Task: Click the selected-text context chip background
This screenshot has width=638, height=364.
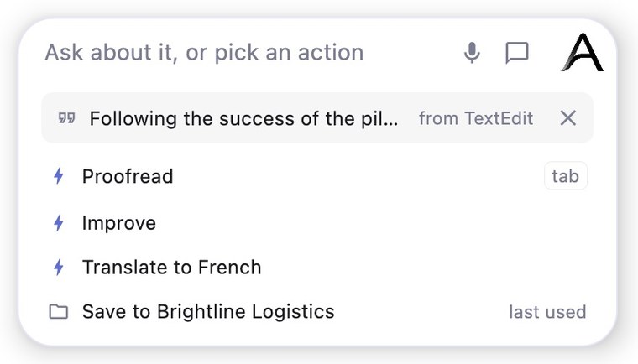Action: point(317,118)
